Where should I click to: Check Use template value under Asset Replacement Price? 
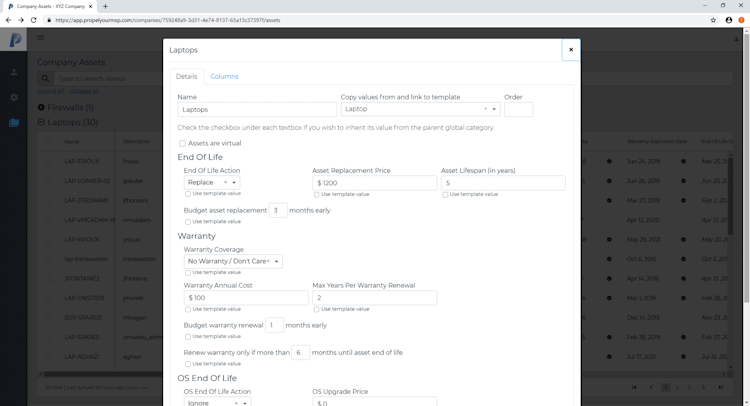click(316, 194)
